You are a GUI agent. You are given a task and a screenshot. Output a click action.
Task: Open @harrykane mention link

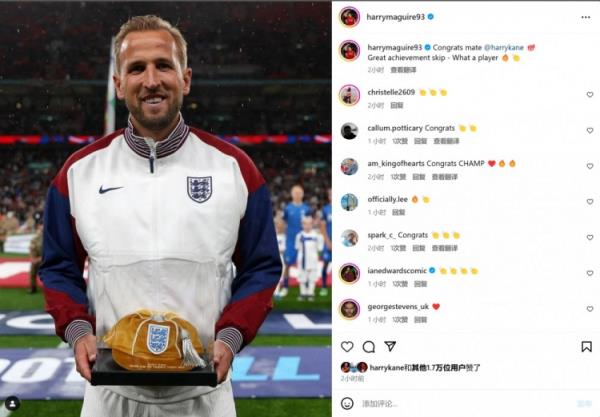(504, 47)
